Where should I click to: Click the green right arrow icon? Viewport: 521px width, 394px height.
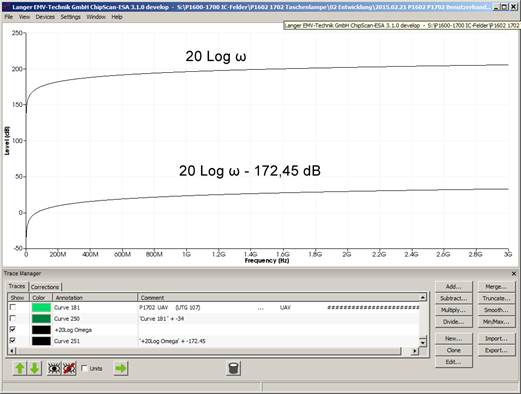[x=120, y=368]
